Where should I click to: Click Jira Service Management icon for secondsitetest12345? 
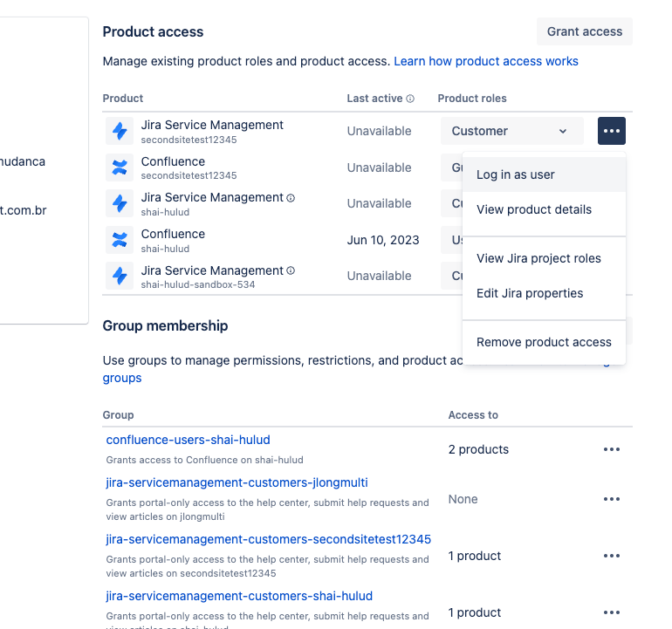tap(120, 131)
